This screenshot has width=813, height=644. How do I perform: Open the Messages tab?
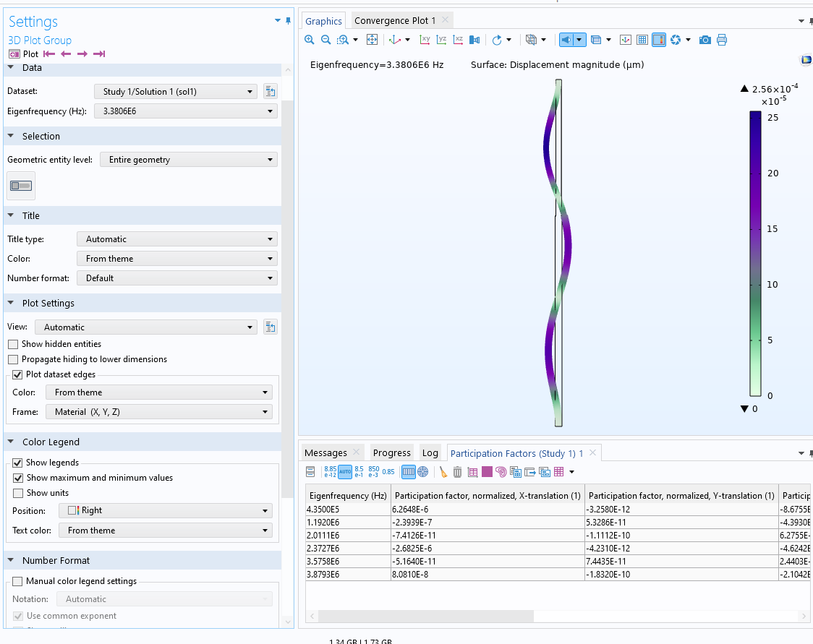pyautogui.click(x=325, y=453)
